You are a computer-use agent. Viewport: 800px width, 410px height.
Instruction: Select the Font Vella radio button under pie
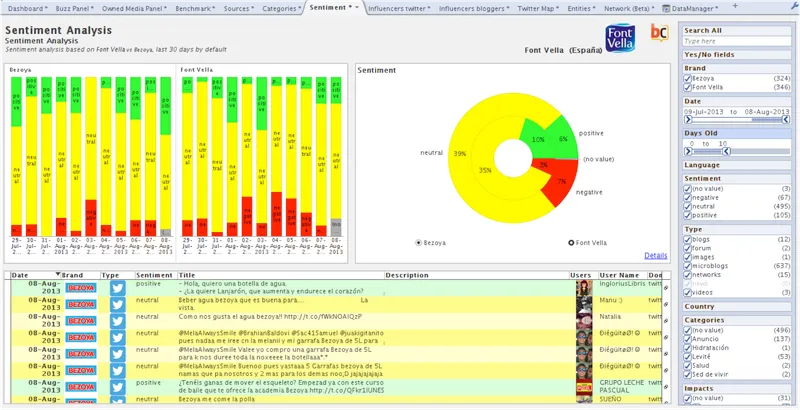571,243
